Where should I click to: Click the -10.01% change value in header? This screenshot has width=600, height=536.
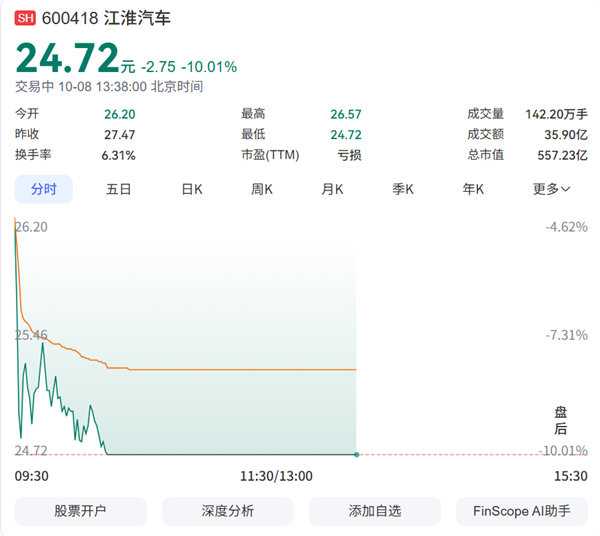click(x=209, y=67)
